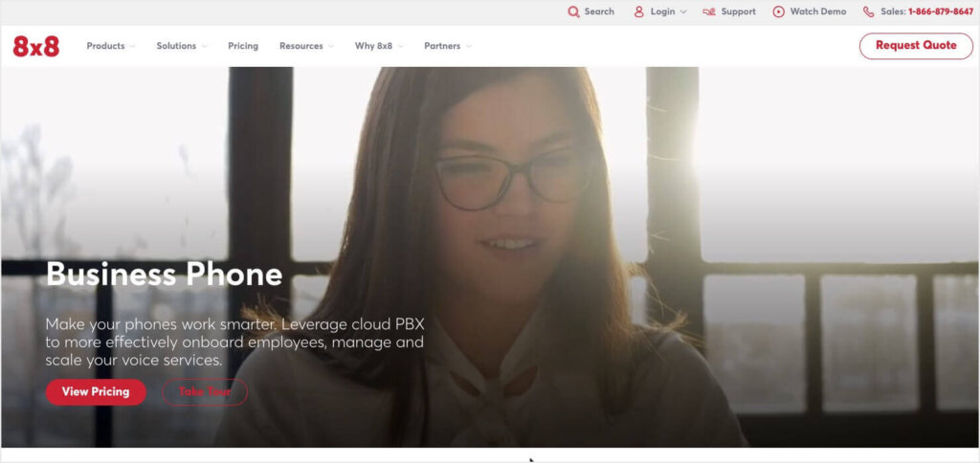Expand the Solutions dropdown menu

[181, 46]
